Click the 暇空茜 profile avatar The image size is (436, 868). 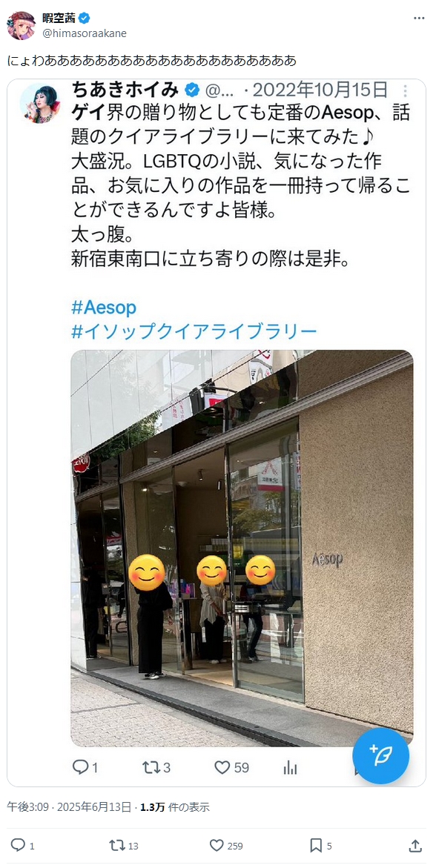tap(21, 25)
